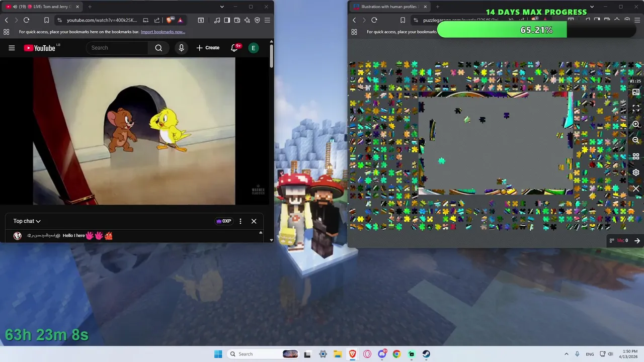Zoom in on the puzzle
The image size is (644, 362).
pyautogui.click(x=636, y=124)
